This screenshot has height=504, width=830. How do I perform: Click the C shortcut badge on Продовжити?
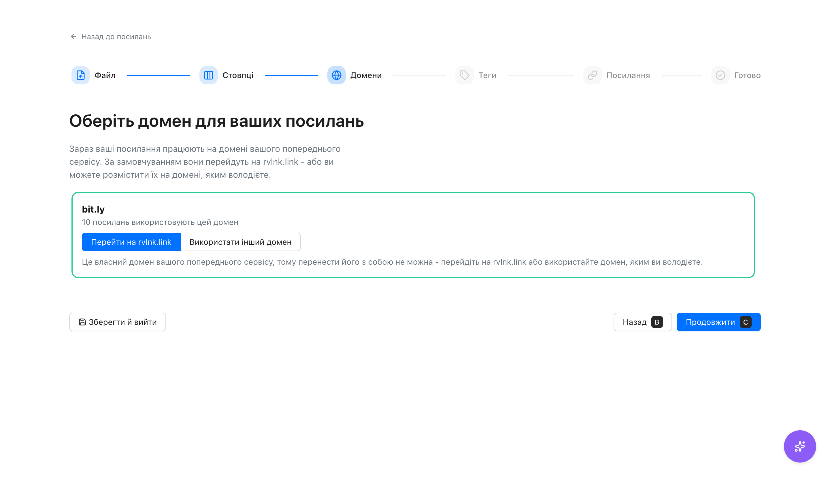click(746, 322)
